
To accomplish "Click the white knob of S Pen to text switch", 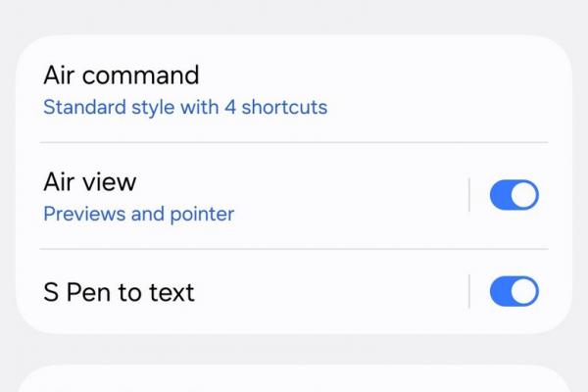I will [x=524, y=291].
